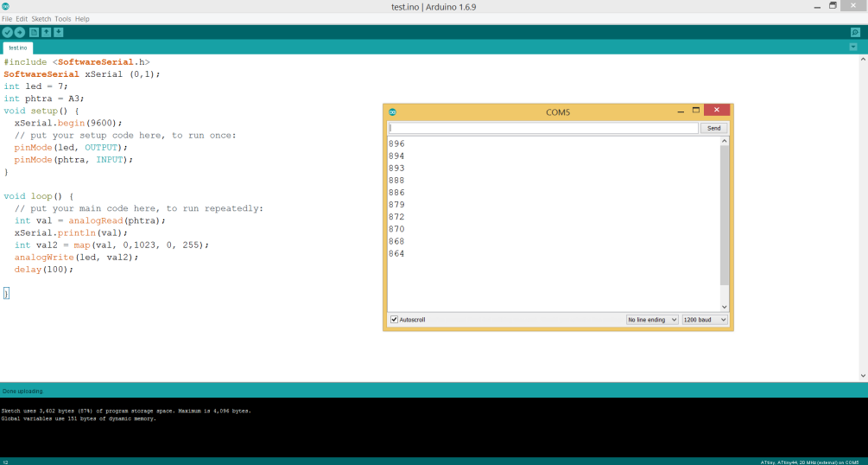This screenshot has width=868, height=465.
Task: Minimize the main Arduino window
Action: point(817,7)
